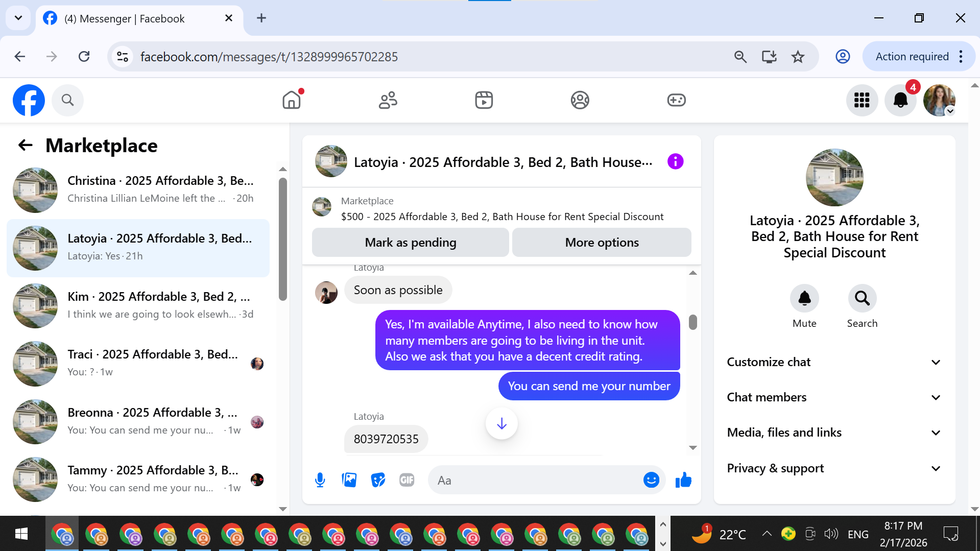Open the GIF picker icon
The height and width of the screenshot is (551, 980).
[407, 480]
